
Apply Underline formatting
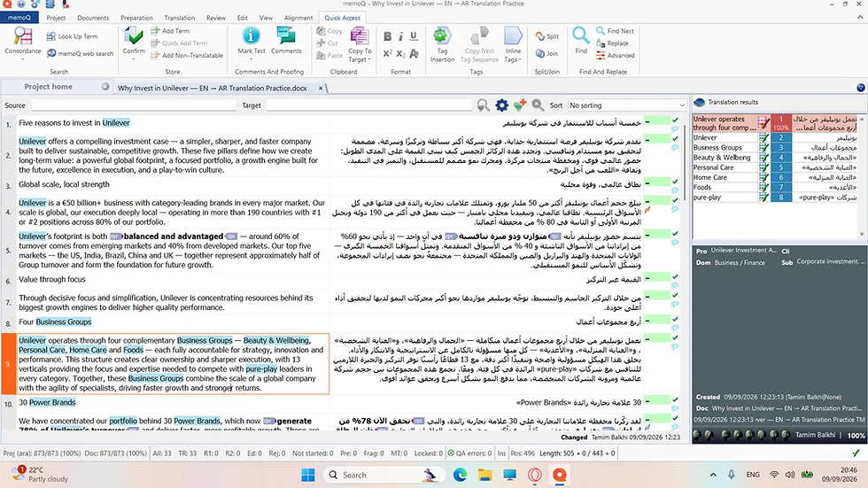click(x=414, y=36)
